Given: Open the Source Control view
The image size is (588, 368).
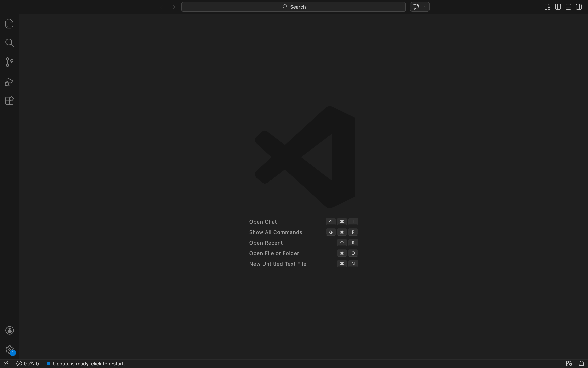Looking at the screenshot, I should pos(9,62).
